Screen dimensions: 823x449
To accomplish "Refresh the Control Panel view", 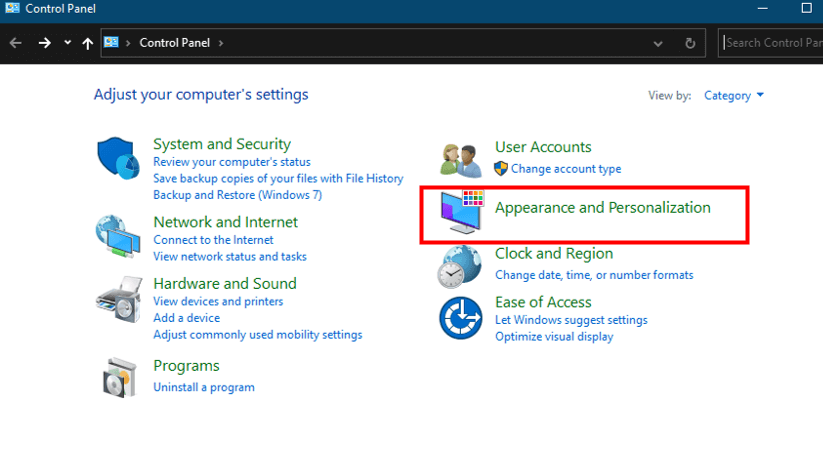I will coord(690,43).
